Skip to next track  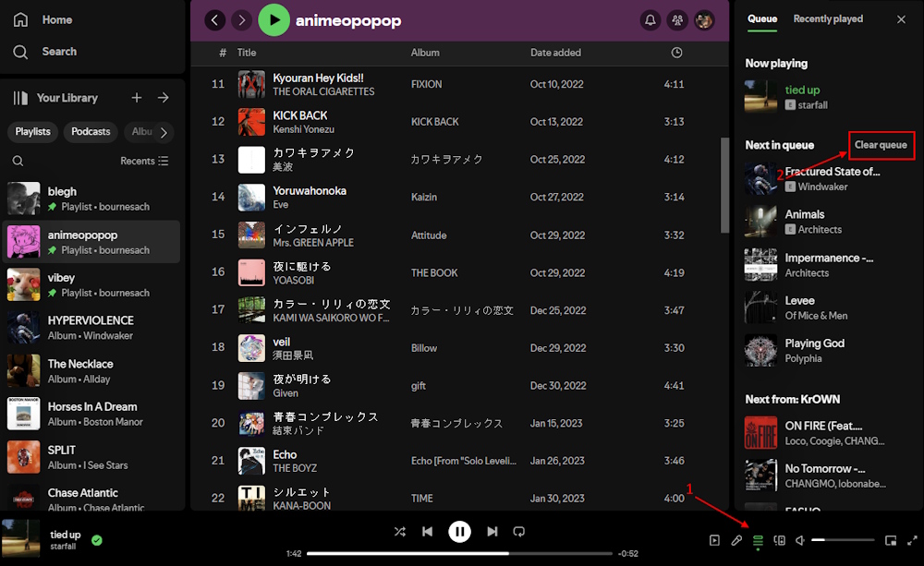(x=492, y=532)
